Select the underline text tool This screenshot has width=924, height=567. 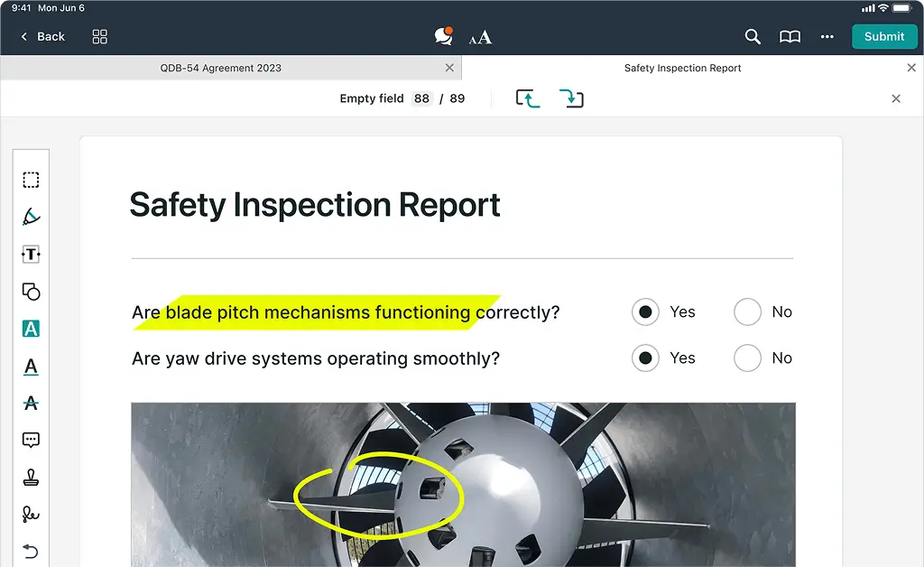31,367
